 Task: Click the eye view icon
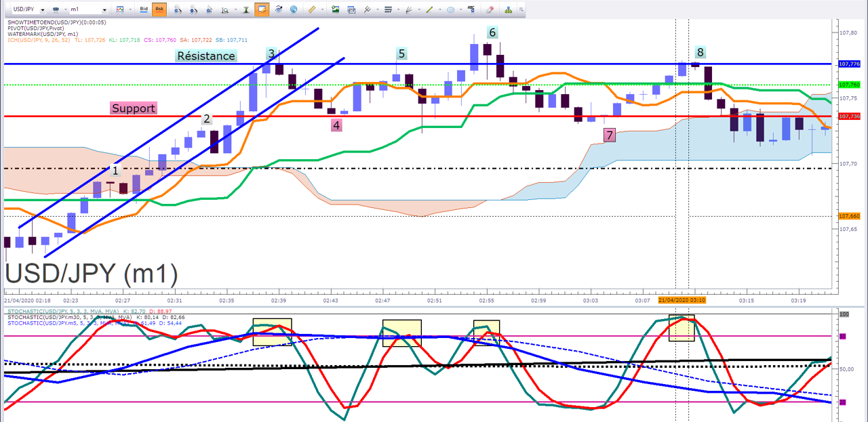click(x=279, y=9)
